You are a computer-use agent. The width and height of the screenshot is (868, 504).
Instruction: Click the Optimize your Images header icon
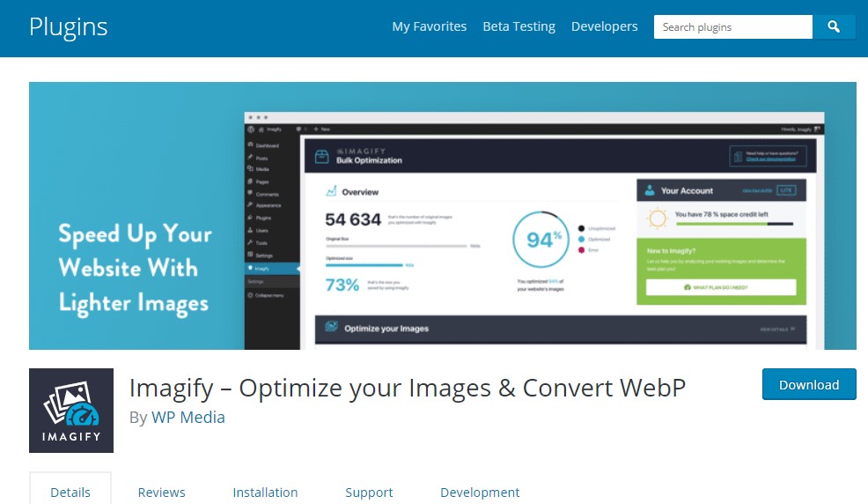[x=331, y=328]
